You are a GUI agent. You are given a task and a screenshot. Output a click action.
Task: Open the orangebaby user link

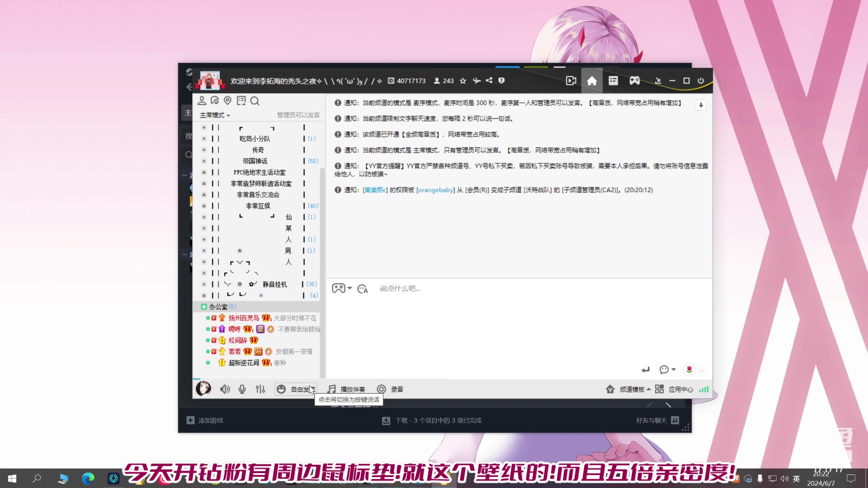tap(436, 190)
